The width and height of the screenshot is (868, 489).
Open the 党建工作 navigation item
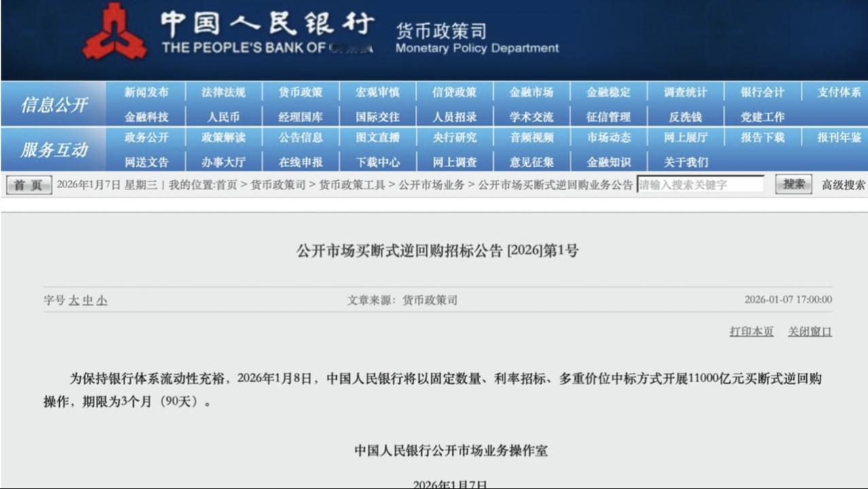tap(765, 115)
